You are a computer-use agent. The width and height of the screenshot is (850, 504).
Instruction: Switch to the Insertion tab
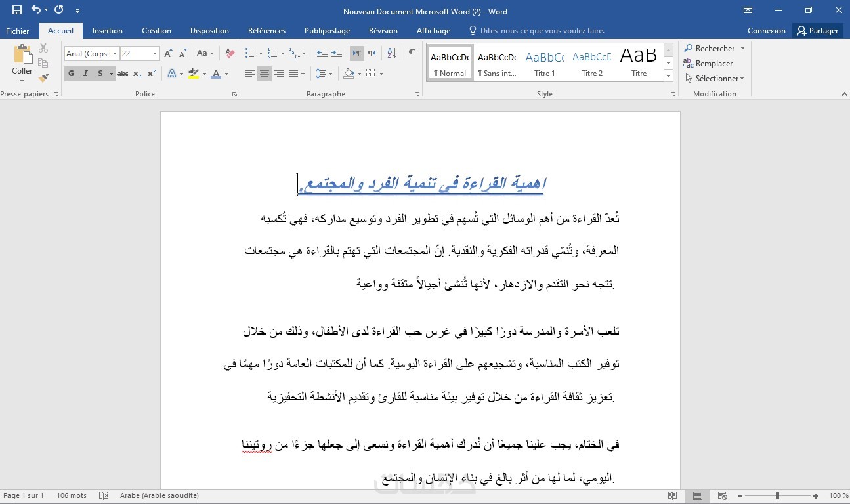(108, 31)
